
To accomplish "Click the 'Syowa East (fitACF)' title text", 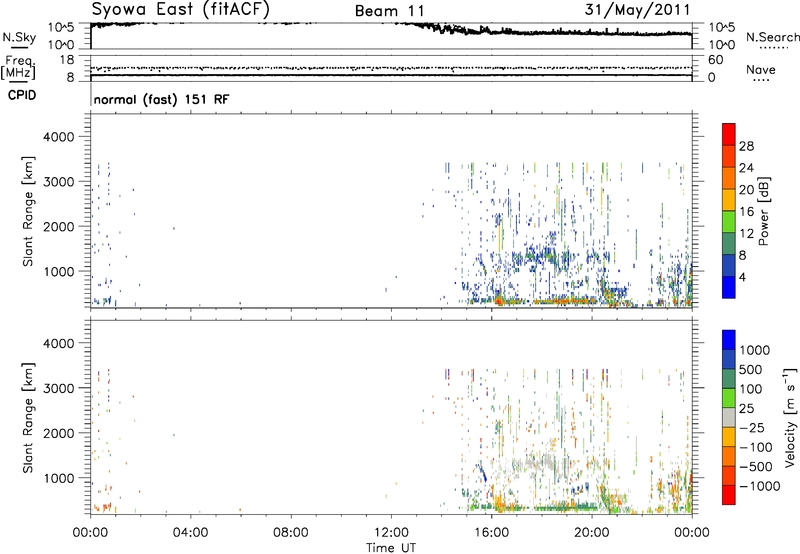I will (180, 9).
